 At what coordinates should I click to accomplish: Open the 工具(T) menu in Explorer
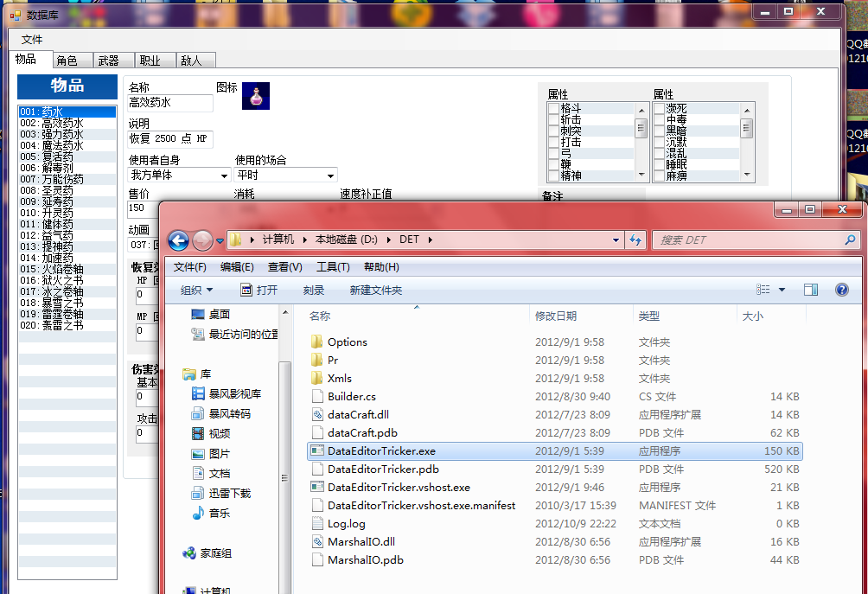pos(333,267)
